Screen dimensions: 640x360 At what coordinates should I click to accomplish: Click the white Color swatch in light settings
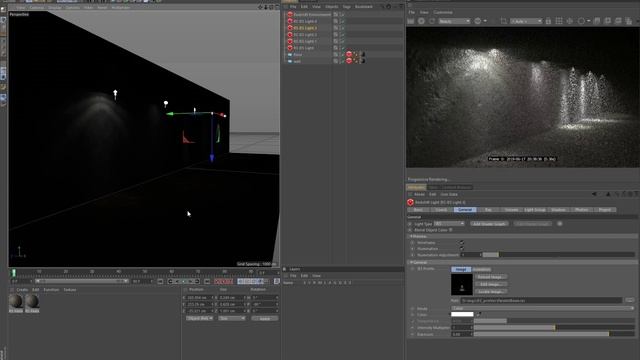(x=462, y=314)
